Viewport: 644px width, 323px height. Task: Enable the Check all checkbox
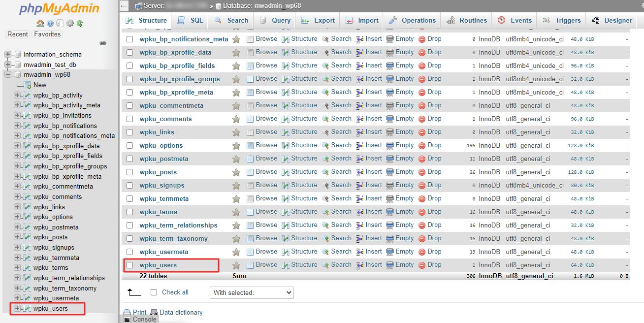pyautogui.click(x=154, y=292)
